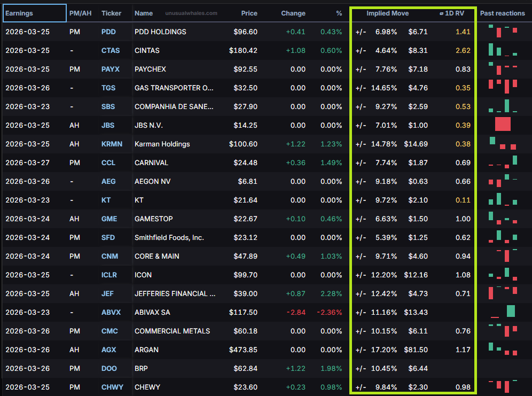532x396 pixels.
Task: Click the $14.69 implied move amount
Action: pyautogui.click(x=416, y=144)
